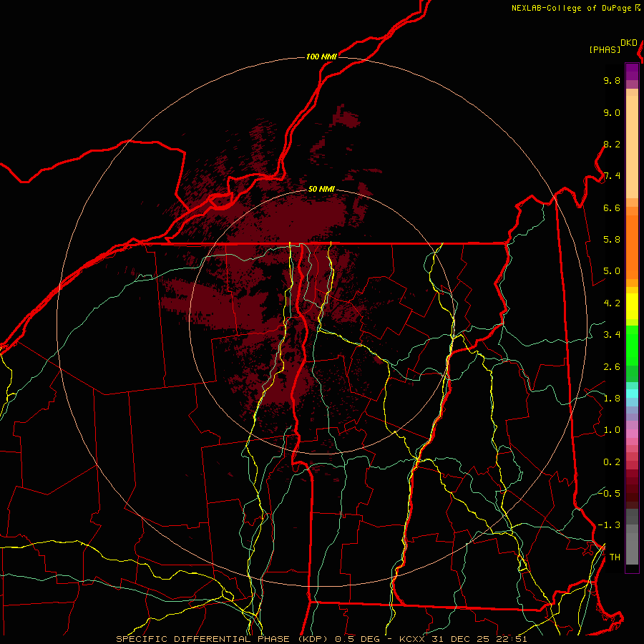The image size is (644, 644).
Task: Select the 2.6 legend value
Action: pos(612,367)
